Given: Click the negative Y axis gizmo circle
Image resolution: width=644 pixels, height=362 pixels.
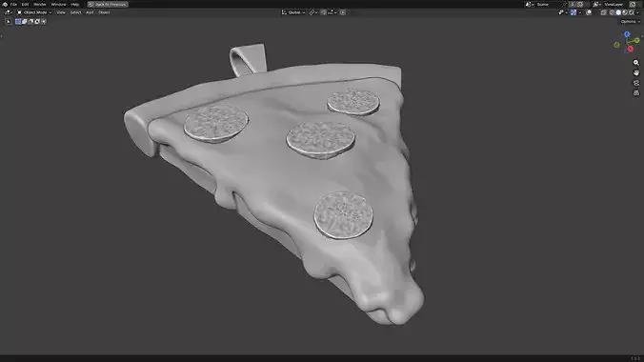Looking at the screenshot, I should coord(617,45).
